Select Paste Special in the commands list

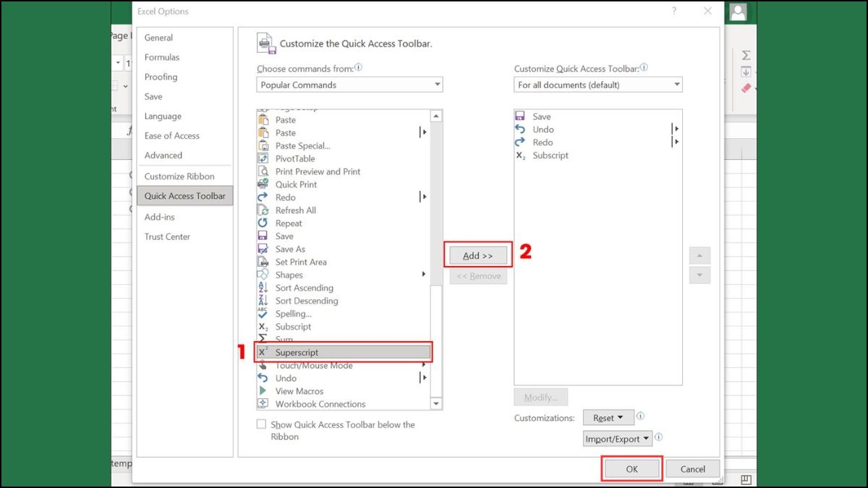(343, 146)
